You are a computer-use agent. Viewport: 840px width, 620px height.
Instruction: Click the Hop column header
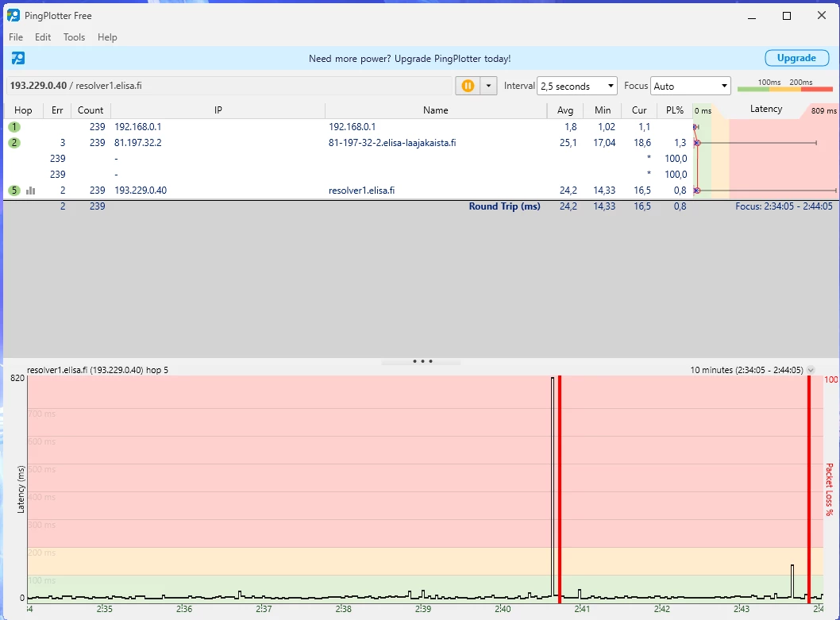point(23,110)
